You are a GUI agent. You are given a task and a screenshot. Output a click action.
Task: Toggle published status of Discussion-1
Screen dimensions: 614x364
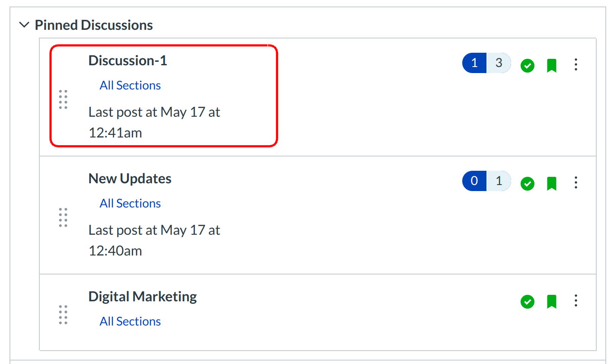coord(527,66)
